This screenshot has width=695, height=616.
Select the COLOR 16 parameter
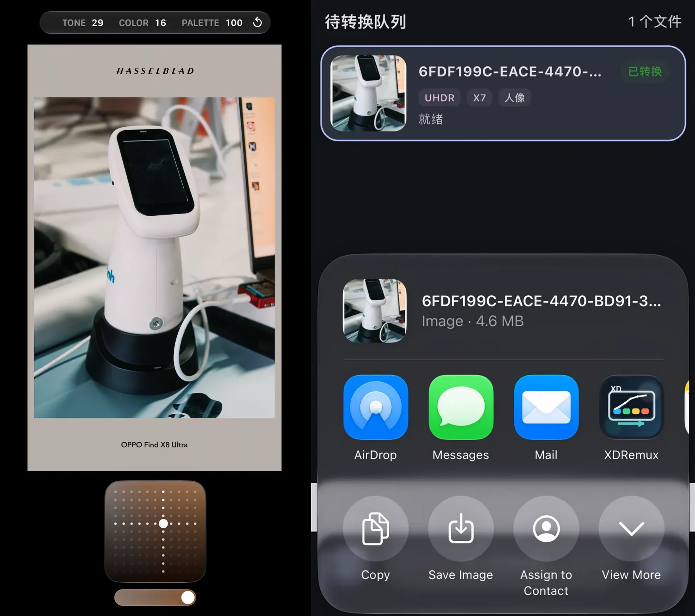tap(142, 23)
